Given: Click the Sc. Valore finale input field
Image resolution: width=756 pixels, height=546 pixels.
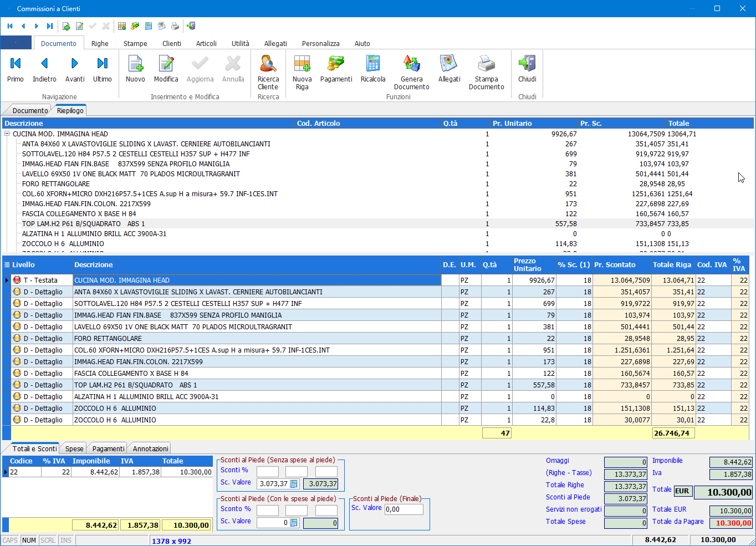Looking at the screenshot, I should pyautogui.click(x=403, y=509).
